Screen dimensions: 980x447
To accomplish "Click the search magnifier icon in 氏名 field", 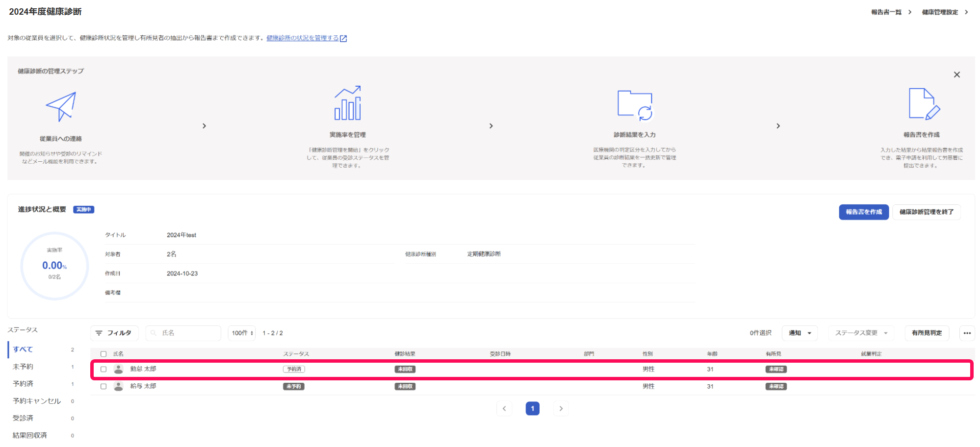I will click(154, 333).
